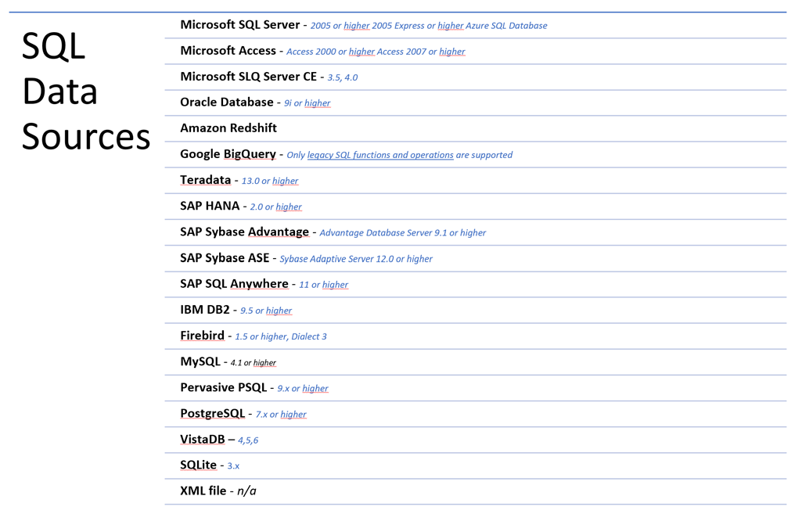Screen dimensions: 802x532
Task: Select the XML file item
Action: coord(475,491)
